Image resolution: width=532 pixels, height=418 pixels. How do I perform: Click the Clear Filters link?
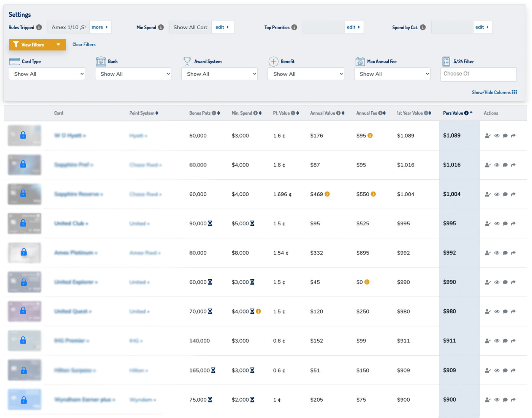click(x=84, y=44)
